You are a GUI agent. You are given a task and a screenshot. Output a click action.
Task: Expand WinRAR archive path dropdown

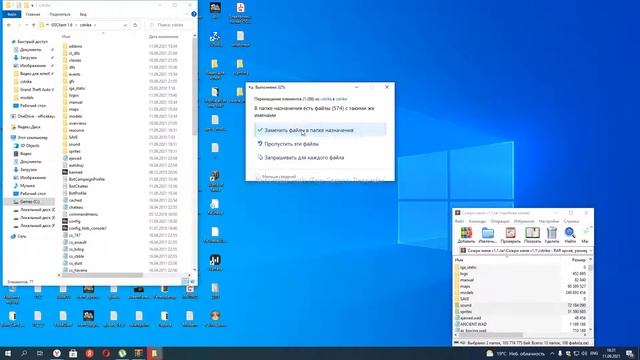pos(591,251)
